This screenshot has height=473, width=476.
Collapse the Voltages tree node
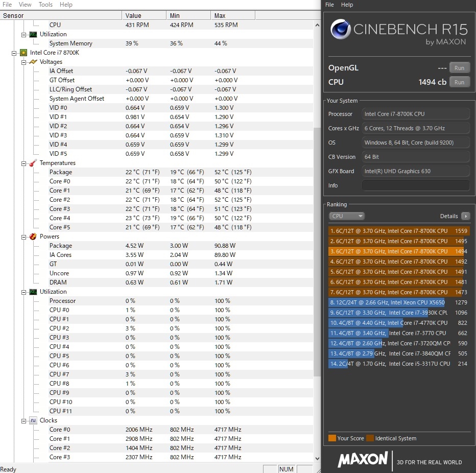click(x=23, y=62)
